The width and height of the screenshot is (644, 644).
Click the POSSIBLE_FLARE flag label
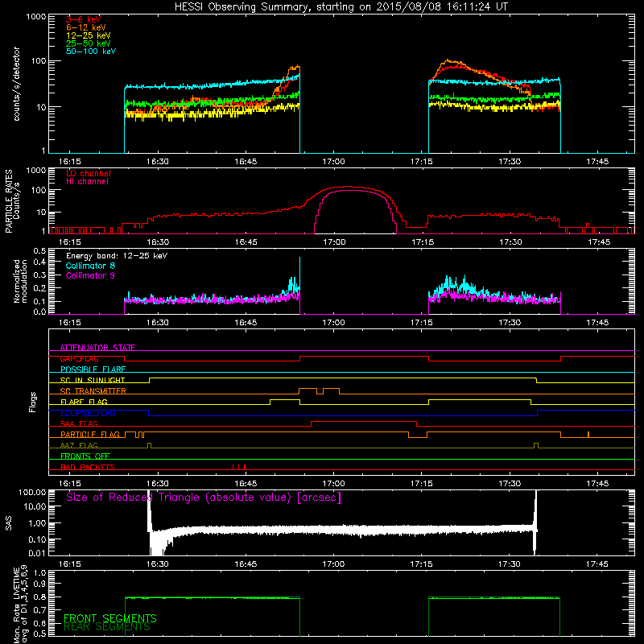93,369
